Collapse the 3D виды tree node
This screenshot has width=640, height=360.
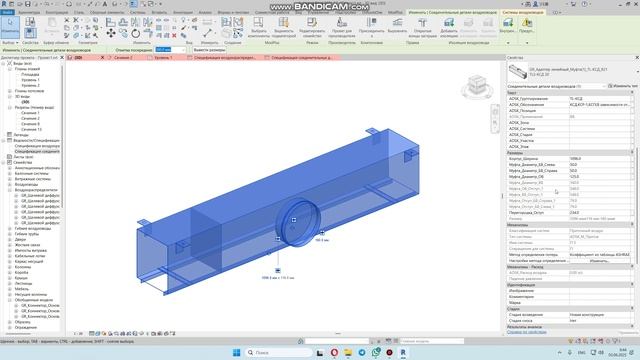[10, 97]
